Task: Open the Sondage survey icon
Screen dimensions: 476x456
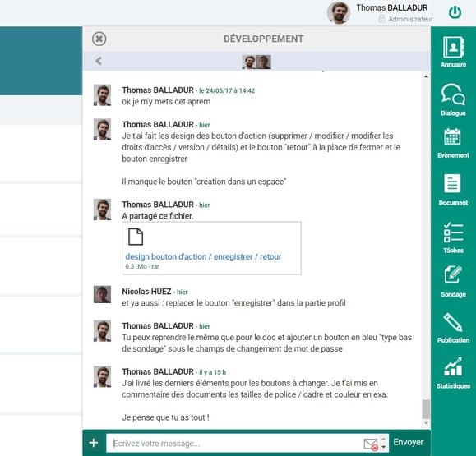Action: point(453,282)
